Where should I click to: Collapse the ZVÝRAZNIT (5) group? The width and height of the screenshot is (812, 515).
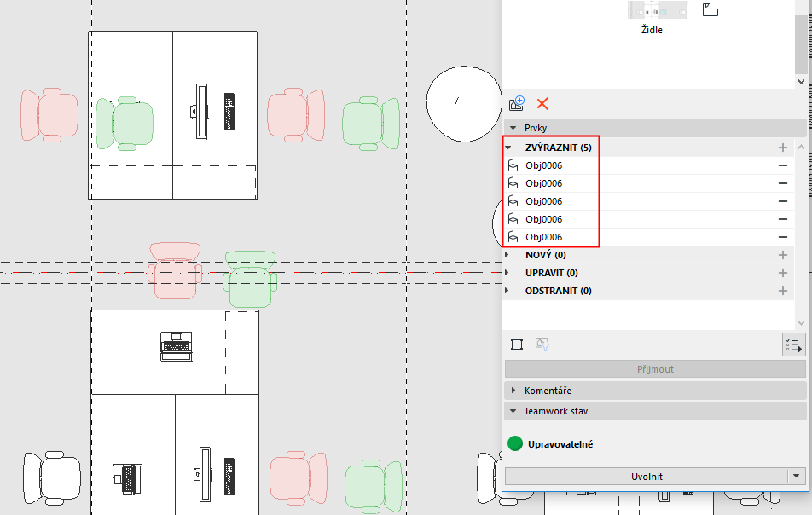tap(508, 148)
